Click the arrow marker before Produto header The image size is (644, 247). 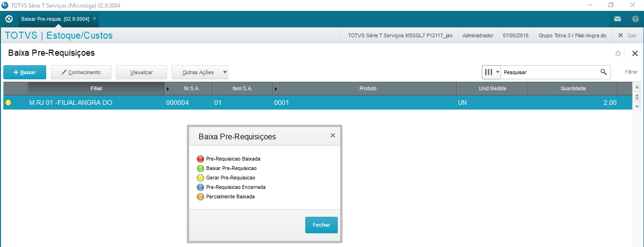(x=276, y=89)
